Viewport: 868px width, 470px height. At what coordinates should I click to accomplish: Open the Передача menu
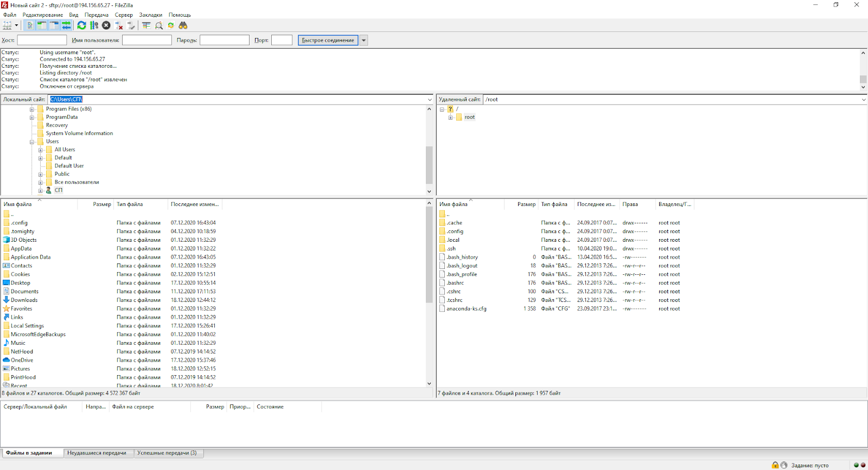click(97, 15)
